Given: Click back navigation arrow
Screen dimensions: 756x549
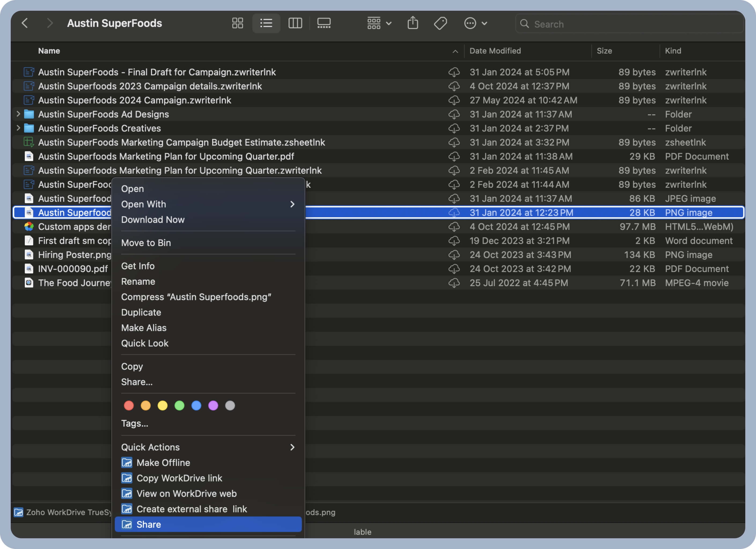Looking at the screenshot, I should click(x=25, y=23).
